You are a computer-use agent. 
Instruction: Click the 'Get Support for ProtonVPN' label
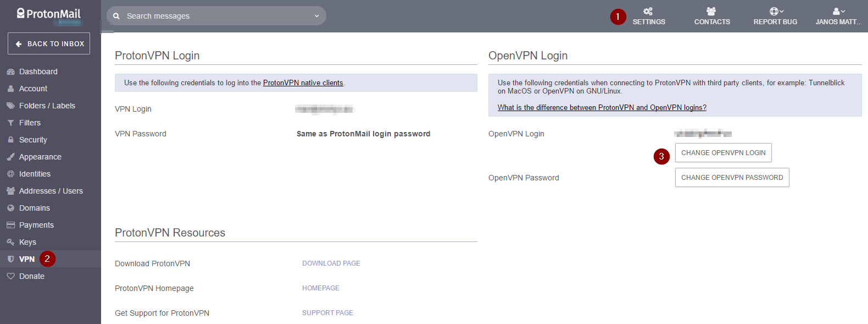click(x=162, y=313)
